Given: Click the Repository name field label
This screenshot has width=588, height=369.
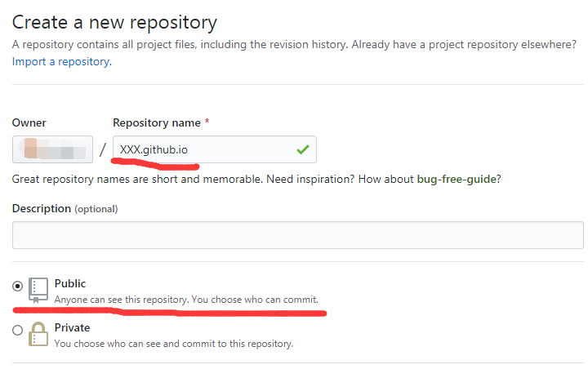Looking at the screenshot, I should point(156,123).
